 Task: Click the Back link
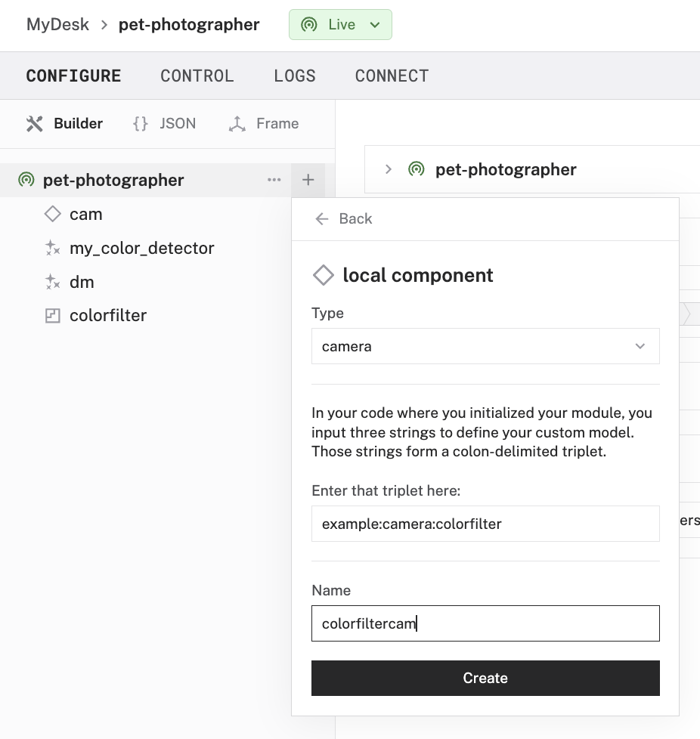356,218
